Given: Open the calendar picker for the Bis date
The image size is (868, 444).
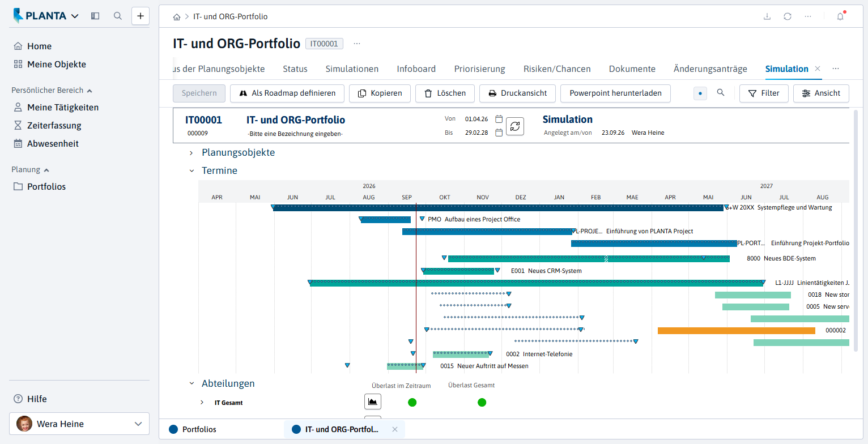Looking at the screenshot, I should pyautogui.click(x=499, y=133).
